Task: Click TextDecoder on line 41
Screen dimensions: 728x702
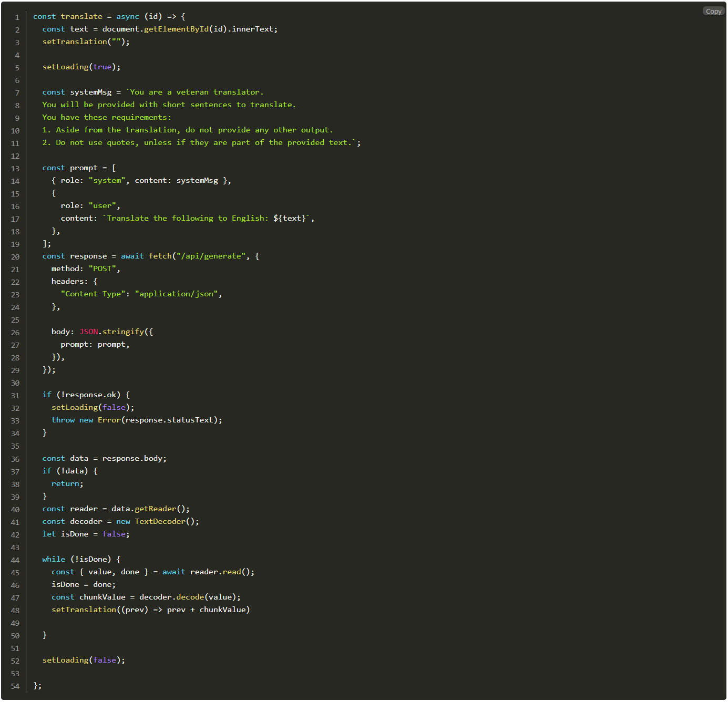Action: click(x=160, y=521)
